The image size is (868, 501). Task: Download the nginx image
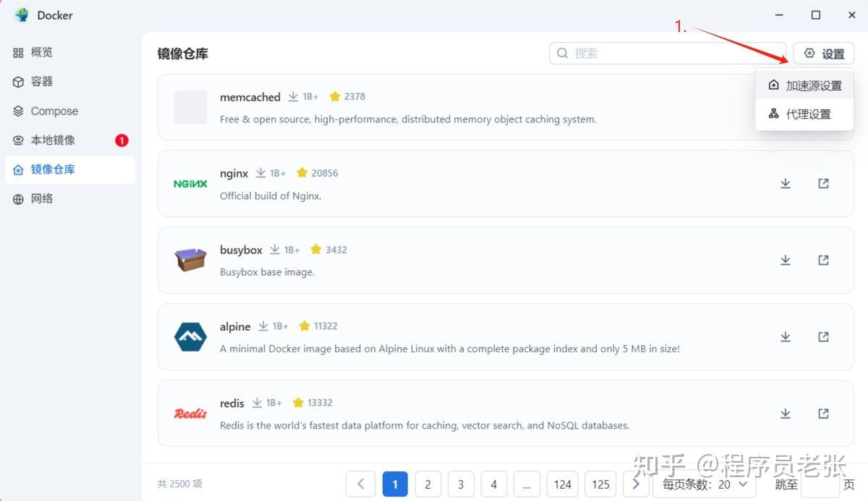click(x=786, y=183)
